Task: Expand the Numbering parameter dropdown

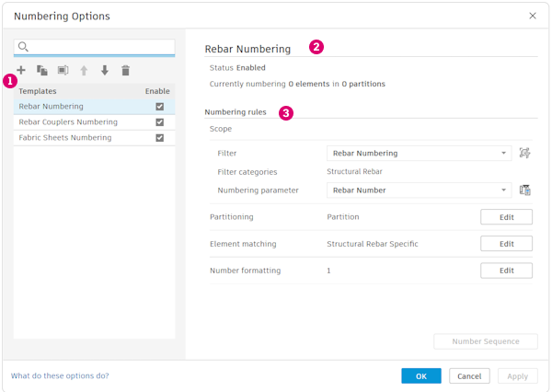Action: 419,190
